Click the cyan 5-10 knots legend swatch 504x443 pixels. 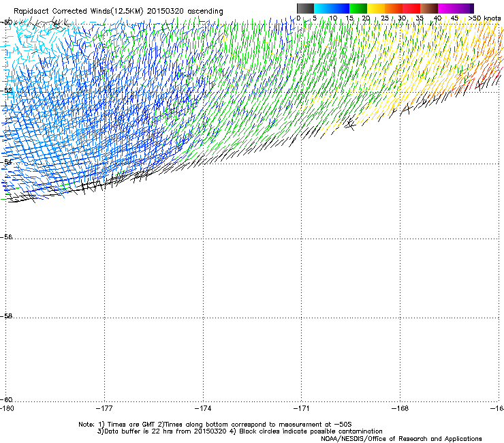click(323, 8)
